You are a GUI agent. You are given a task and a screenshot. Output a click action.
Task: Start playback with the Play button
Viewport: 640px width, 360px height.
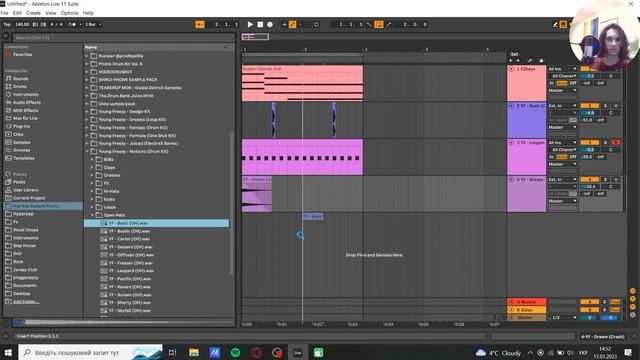tap(250, 24)
